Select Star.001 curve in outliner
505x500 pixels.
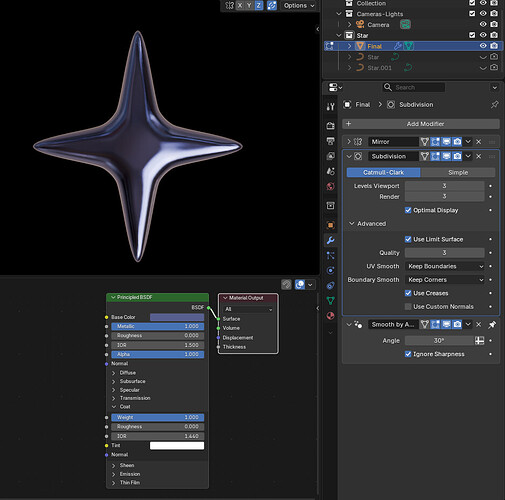pos(379,68)
